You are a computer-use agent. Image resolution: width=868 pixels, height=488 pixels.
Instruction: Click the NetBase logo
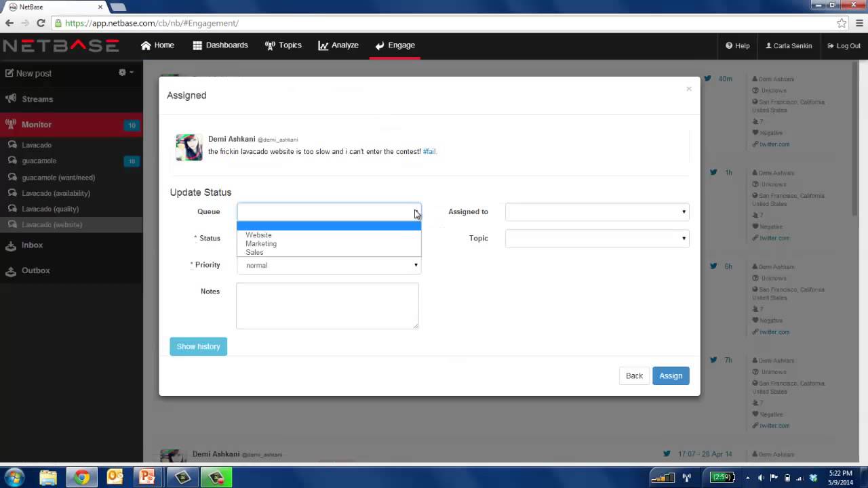61,46
